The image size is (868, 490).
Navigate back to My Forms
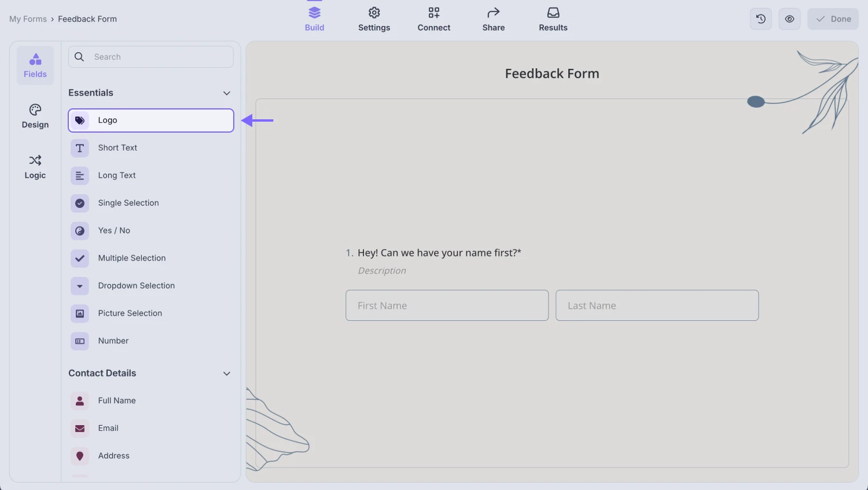(28, 19)
